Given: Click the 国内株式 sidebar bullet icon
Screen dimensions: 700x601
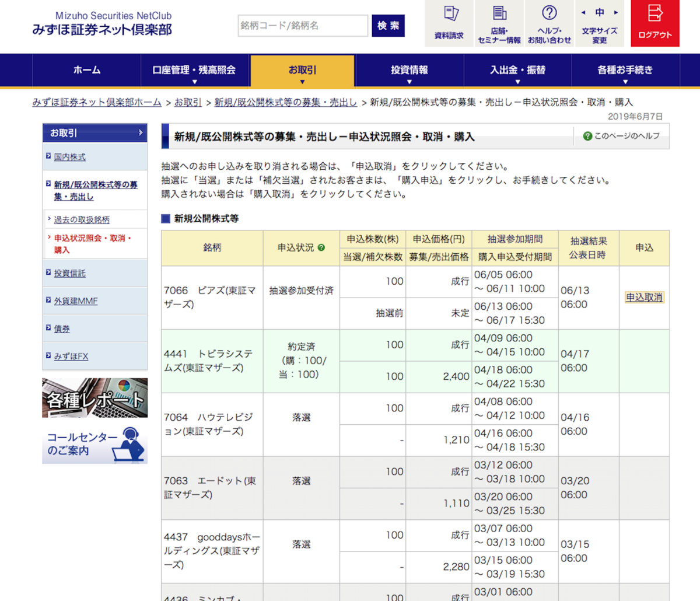Looking at the screenshot, I should pos(48,156).
